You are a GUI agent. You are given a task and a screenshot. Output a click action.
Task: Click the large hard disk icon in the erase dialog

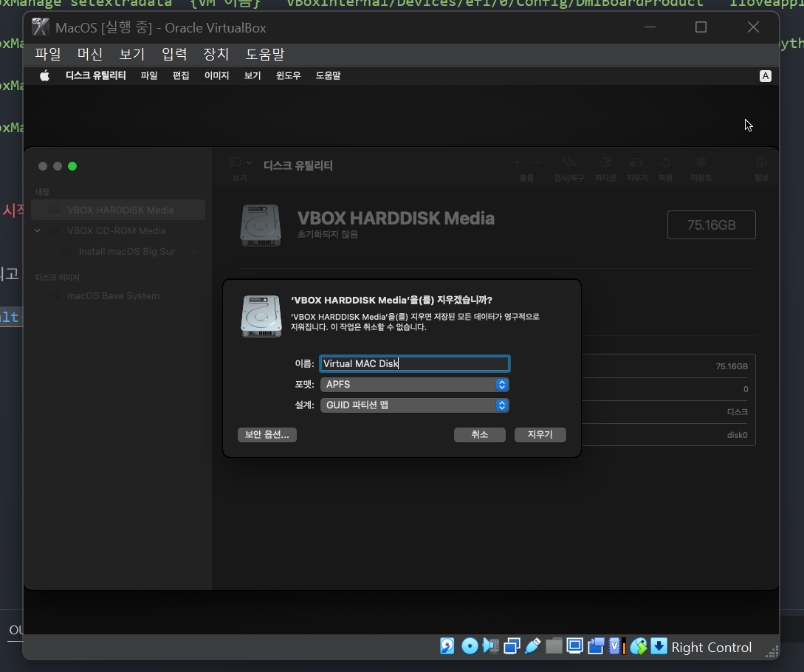click(x=261, y=316)
